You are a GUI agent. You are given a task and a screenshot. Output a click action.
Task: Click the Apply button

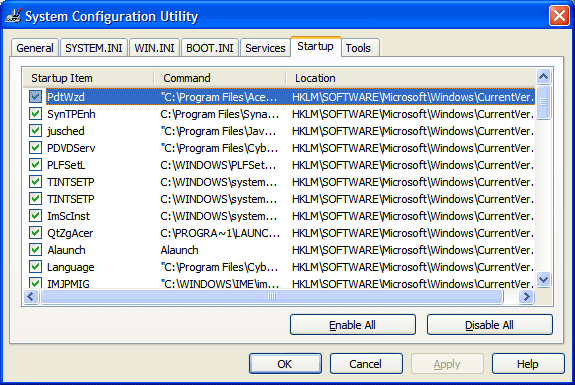click(447, 364)
